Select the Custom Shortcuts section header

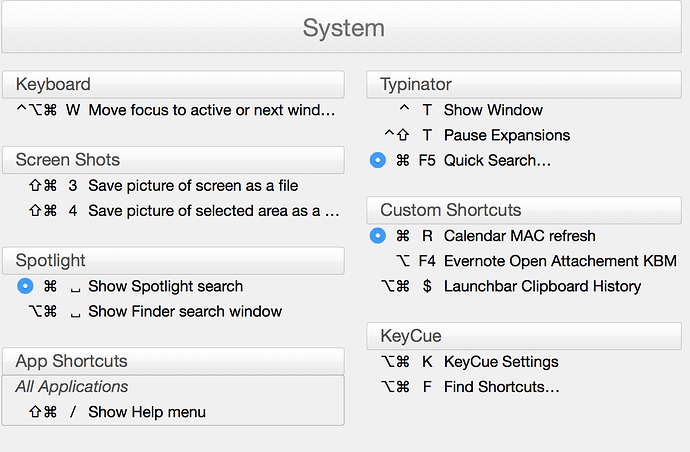pyautogui.click(x=524, y=210)
